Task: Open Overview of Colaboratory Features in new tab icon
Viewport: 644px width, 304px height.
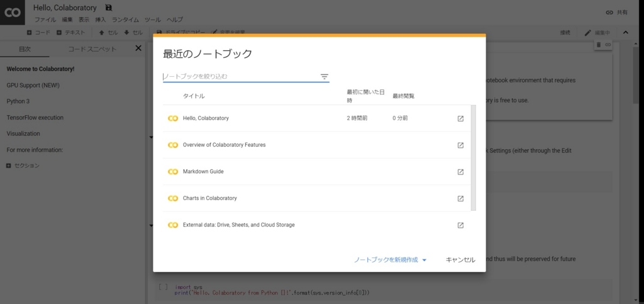Action: click(x=460, y=145)
